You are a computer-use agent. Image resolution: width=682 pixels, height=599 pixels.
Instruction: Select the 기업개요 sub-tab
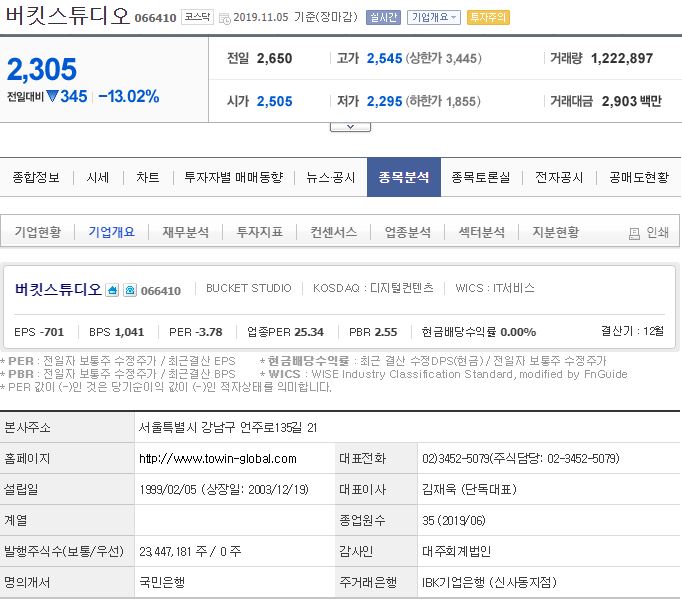tap(112, 232)
